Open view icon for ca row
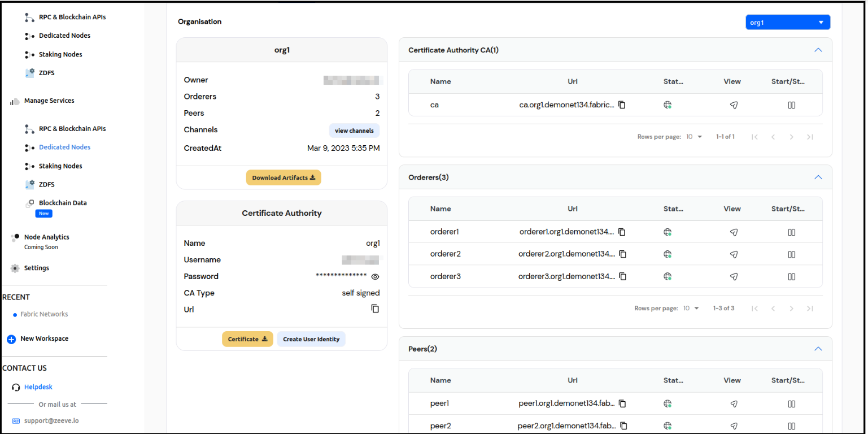Screen dimensions: 868x434 (734, 105)
